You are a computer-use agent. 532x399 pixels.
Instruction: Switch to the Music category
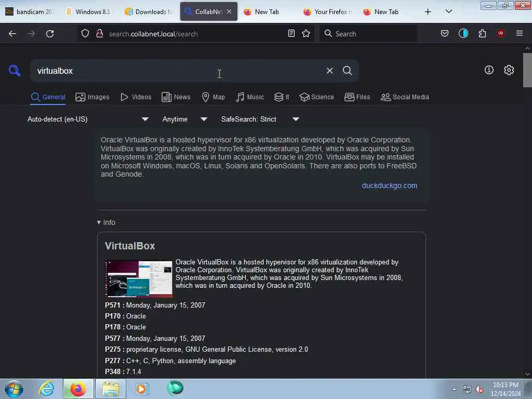(x=250, y=97)
